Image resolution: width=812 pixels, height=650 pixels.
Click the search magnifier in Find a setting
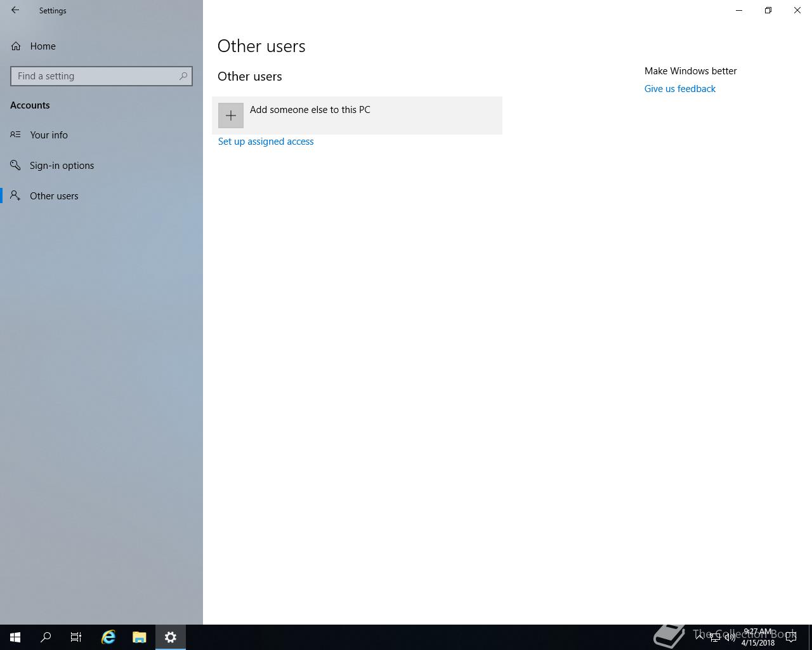click(x=183, y=76)
